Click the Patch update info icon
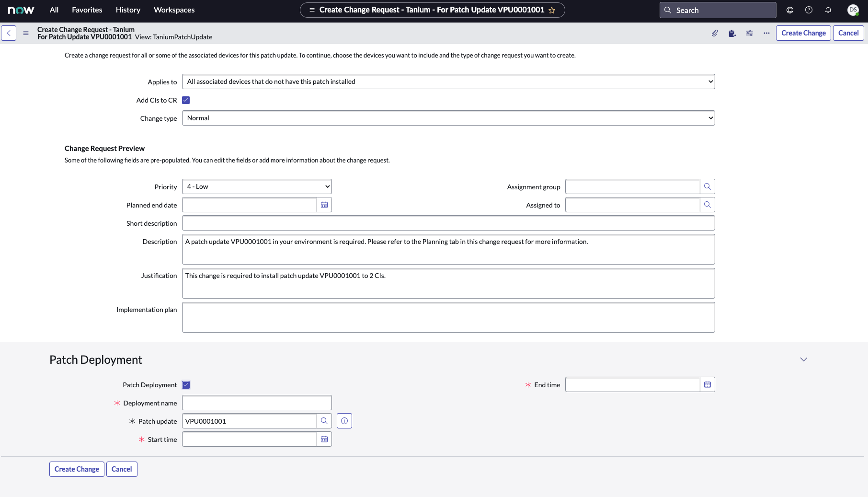Viewport: 868px width, 497px height. coord(344,421)
